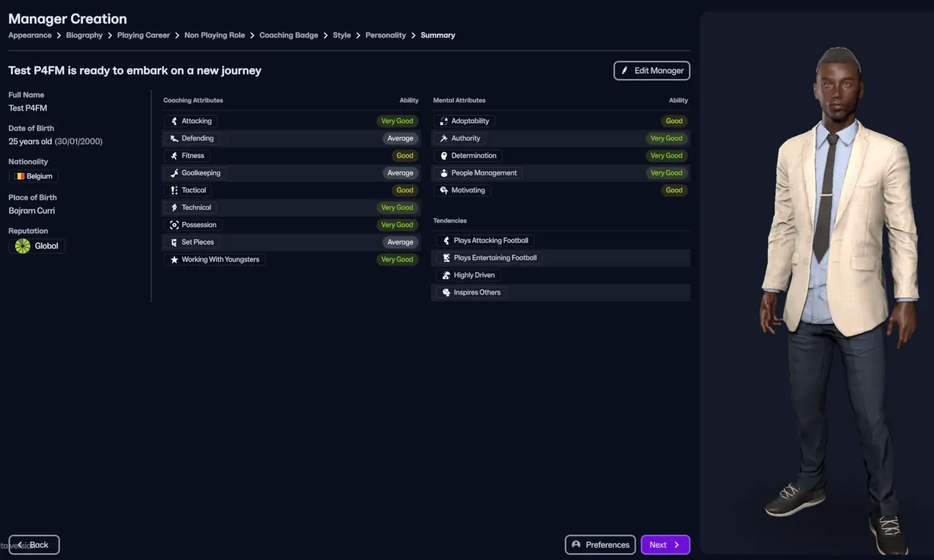Click the Working With Youngsters star icon

coord(174,260)
